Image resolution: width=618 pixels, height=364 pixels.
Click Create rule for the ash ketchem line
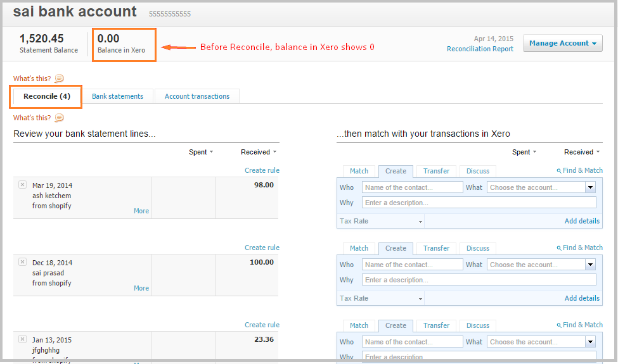pos(262,170)
